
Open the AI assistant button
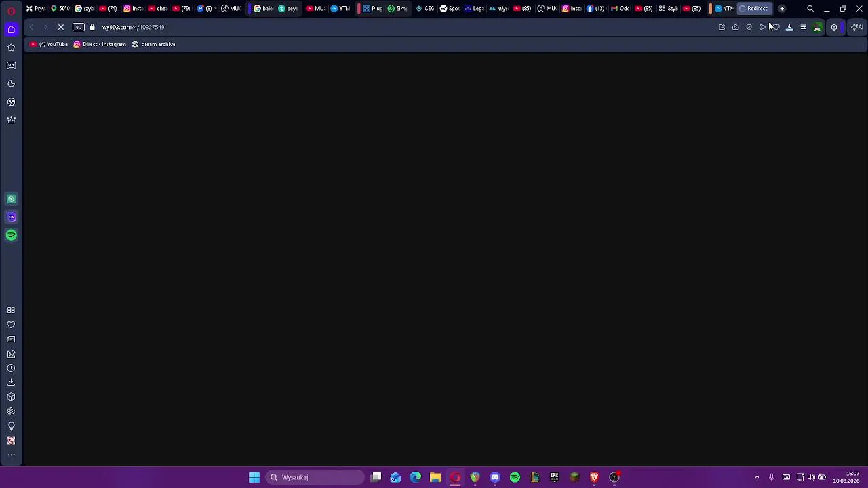point(858,27)
